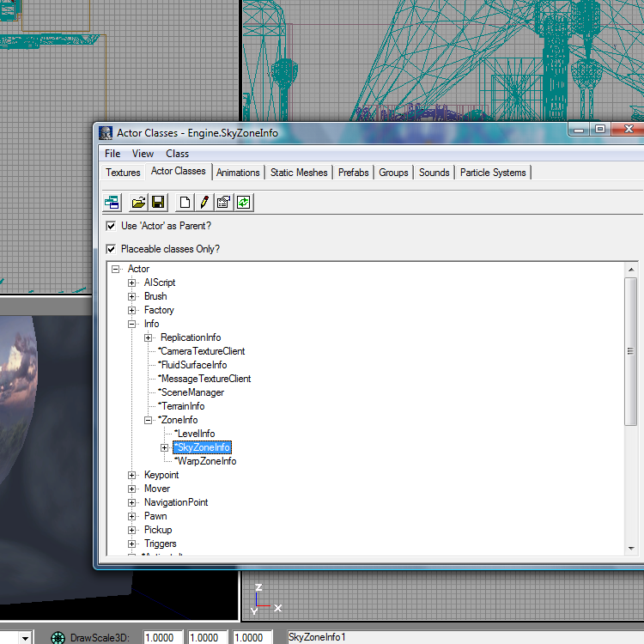Expand the NavigationPoint node
The height and width of the screenshot is (644, 644).
coord(131,502)
